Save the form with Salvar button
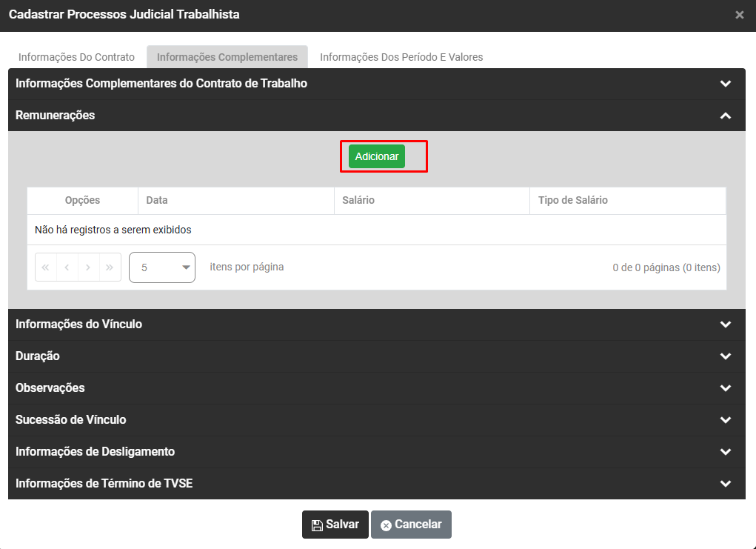 click(335, 525)
